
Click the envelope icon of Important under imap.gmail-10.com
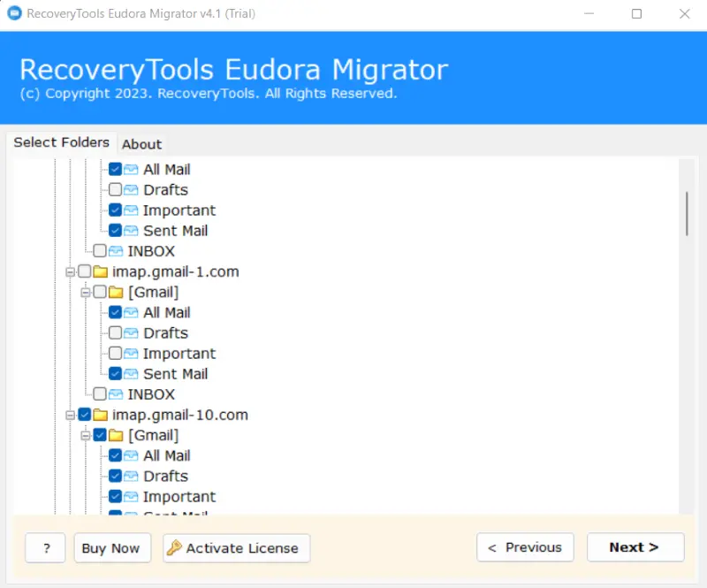click(x=131, y=497)
